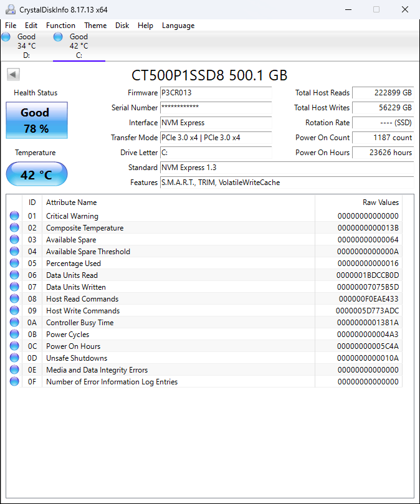Screen dimensions: 420x504
Task: Click the status orb for Power Cycles
Action: coord(14,335)
